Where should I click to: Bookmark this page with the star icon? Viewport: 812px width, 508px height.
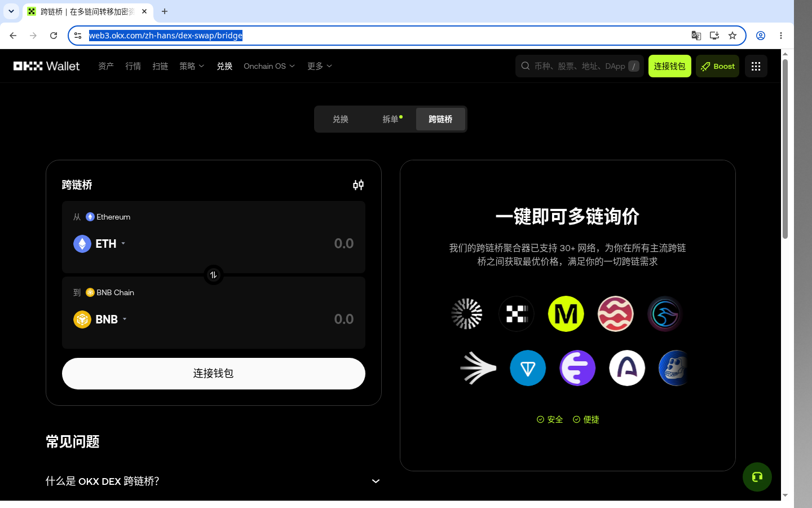[x=732, y=36]
